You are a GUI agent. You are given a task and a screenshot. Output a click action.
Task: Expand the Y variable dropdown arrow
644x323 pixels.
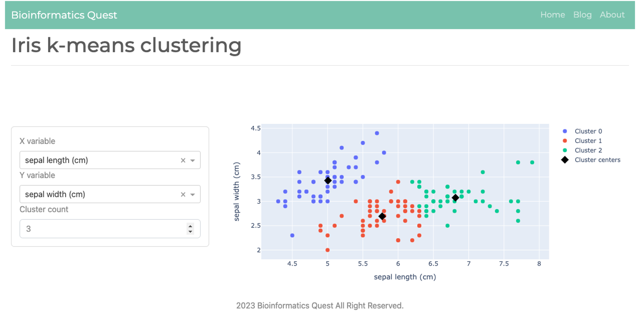click(193, 195)
